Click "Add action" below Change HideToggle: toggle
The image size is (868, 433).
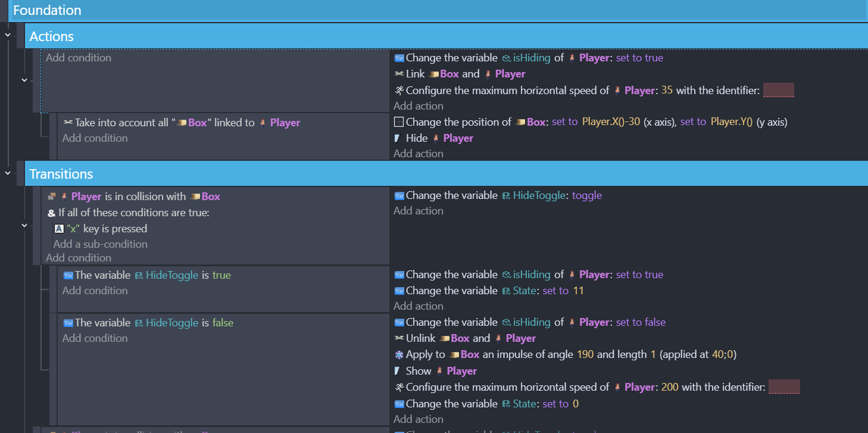pos(418,211)
